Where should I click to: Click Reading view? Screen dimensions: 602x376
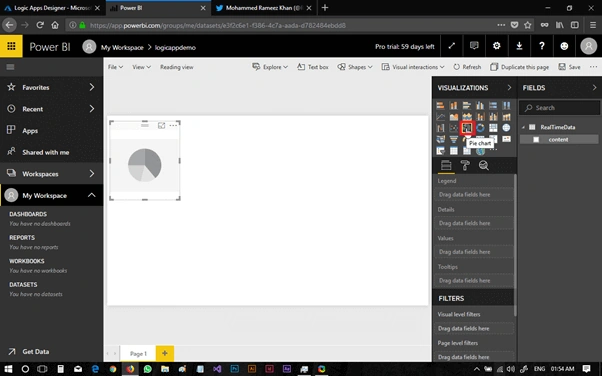click(177, 67)
